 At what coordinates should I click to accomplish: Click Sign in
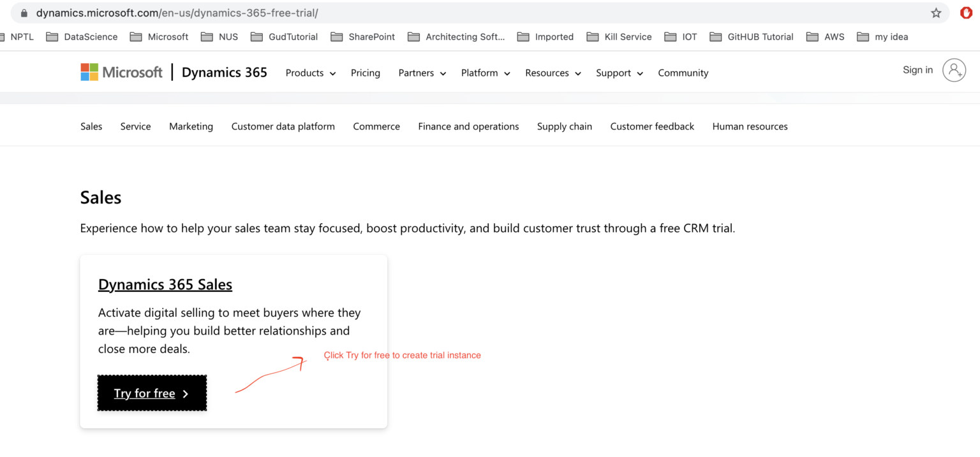click(917, 70)
